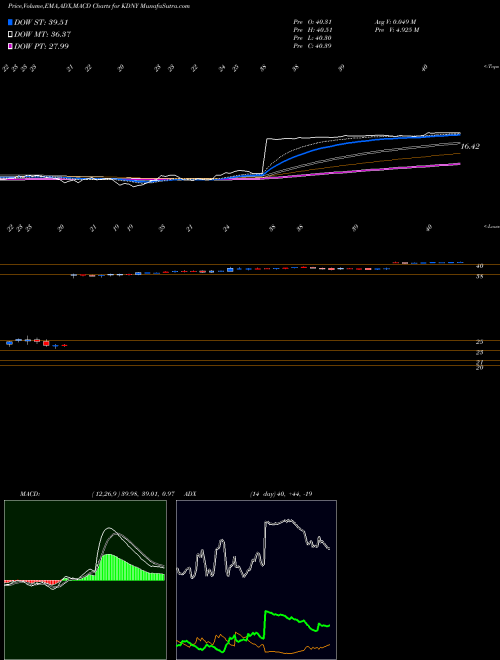The height and width of the screenshot is (660, 500).
Task: Click the 'Pre O: 40.31' value
Action: (x=313, y=22)
